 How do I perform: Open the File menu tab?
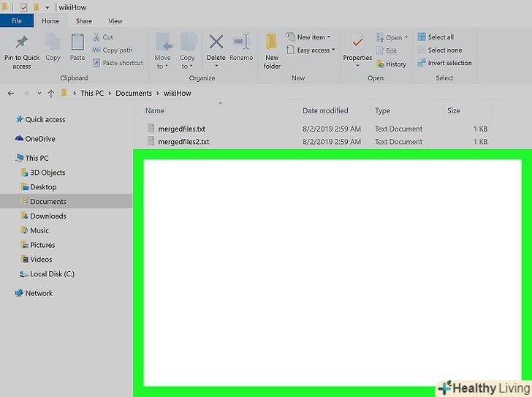tap(17, 20)
